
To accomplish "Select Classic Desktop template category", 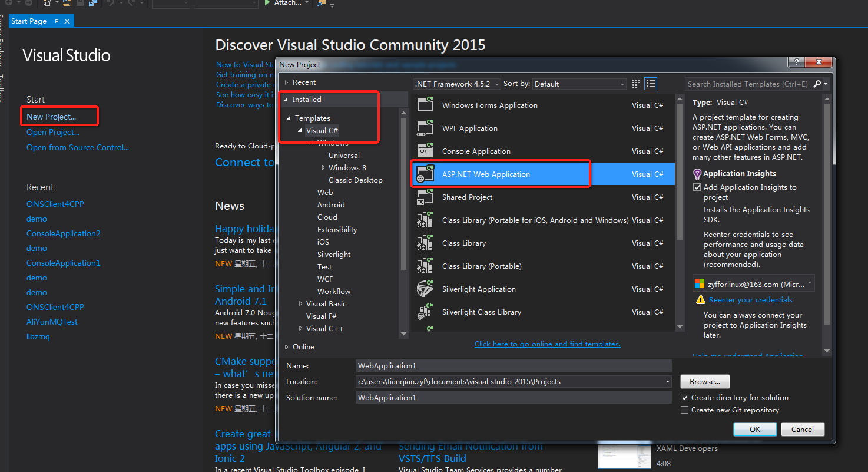I will (356, 180).
